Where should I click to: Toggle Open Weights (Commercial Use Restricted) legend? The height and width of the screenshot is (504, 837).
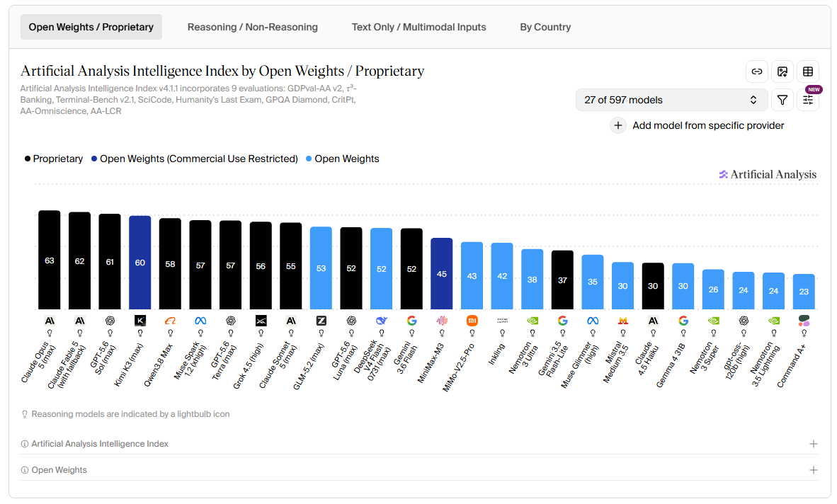(194, 159)
